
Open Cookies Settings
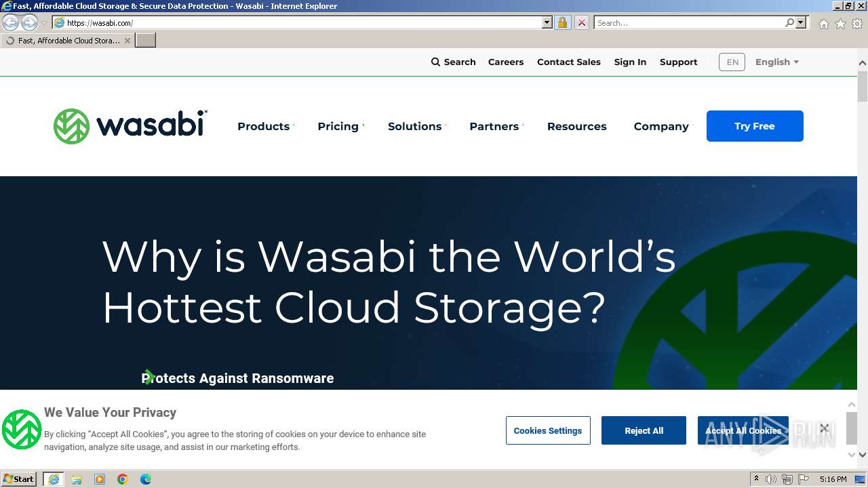(x=548, y=430)
